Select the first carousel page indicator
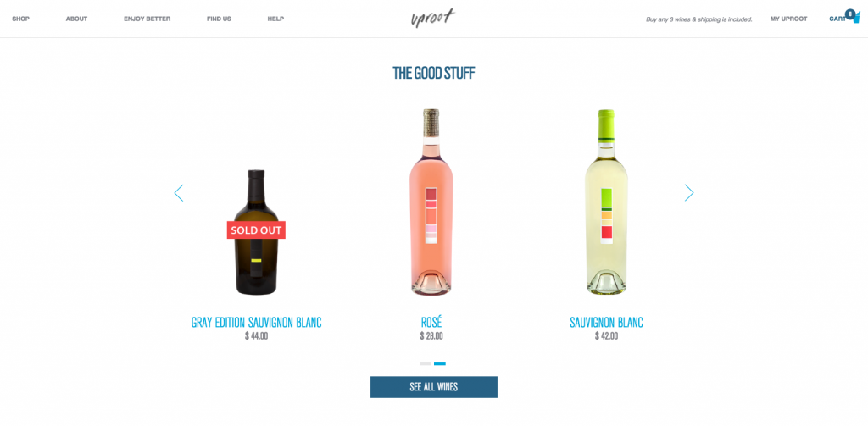868x426 pixels. (x=426, y=364)
